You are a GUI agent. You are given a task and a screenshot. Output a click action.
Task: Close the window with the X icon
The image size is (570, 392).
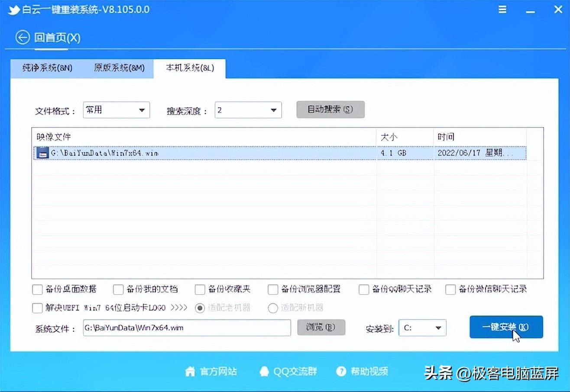(x=558, y=10)
